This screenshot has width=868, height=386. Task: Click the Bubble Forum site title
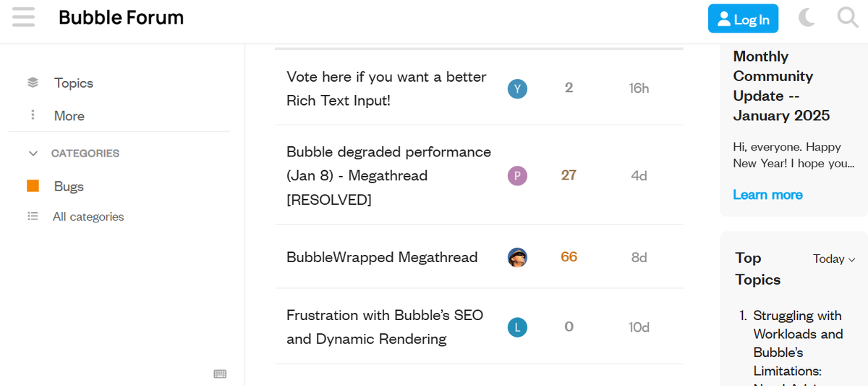[121, 17]
